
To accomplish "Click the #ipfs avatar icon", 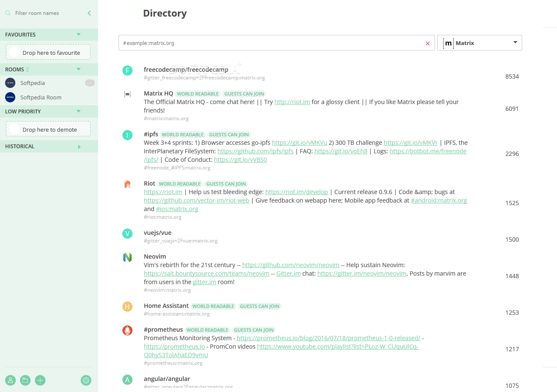I will point(127,135).
